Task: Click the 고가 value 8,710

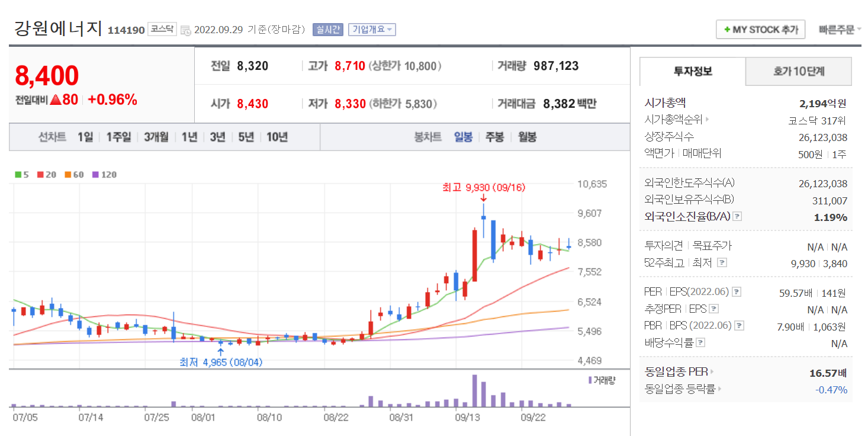Action: pos(350,66)
